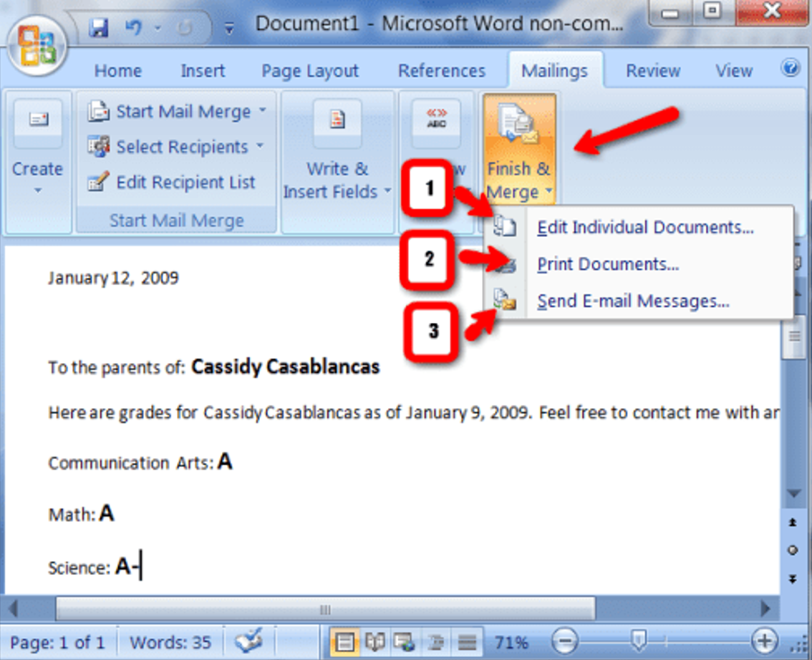Open the Home ribbon tab

tap(117, 71)
